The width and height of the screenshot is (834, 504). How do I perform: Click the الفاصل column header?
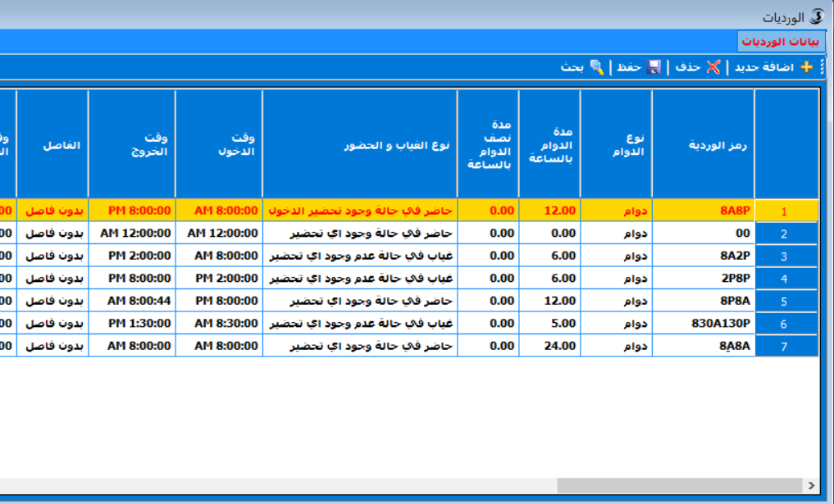[52, 144]
